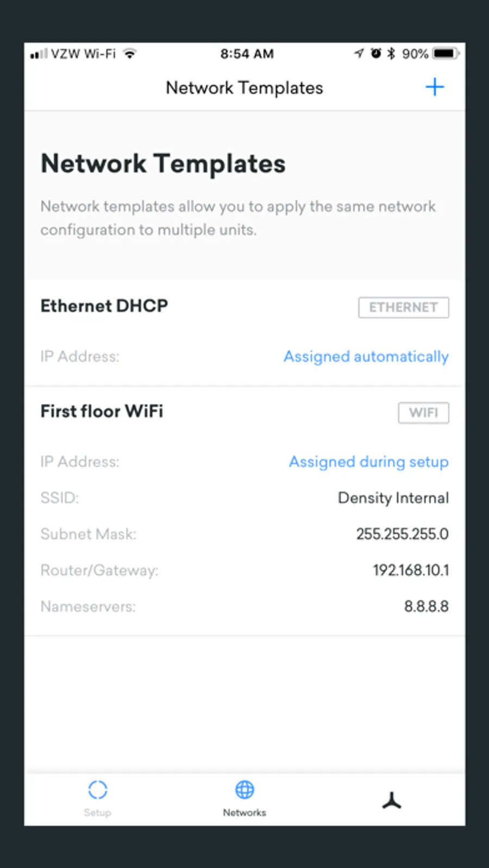Tap the plus icon to add template
Image resolution: width=489 pixels, height=868 pixels.
tap(434, 87)
